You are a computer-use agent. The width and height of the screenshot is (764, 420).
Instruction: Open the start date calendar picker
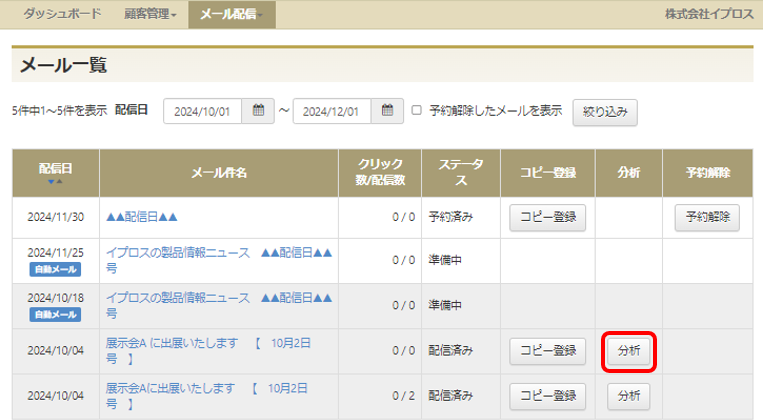[x=258, y=111]
